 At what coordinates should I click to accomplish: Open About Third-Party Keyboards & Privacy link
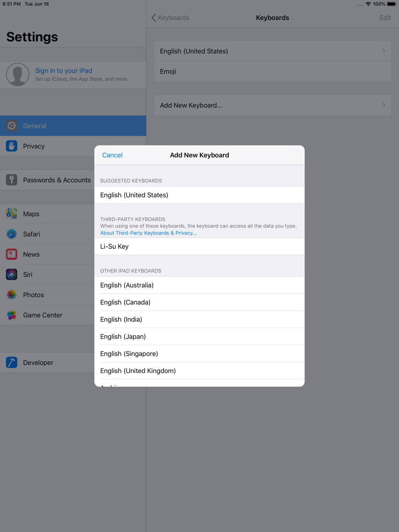(148, 233)
